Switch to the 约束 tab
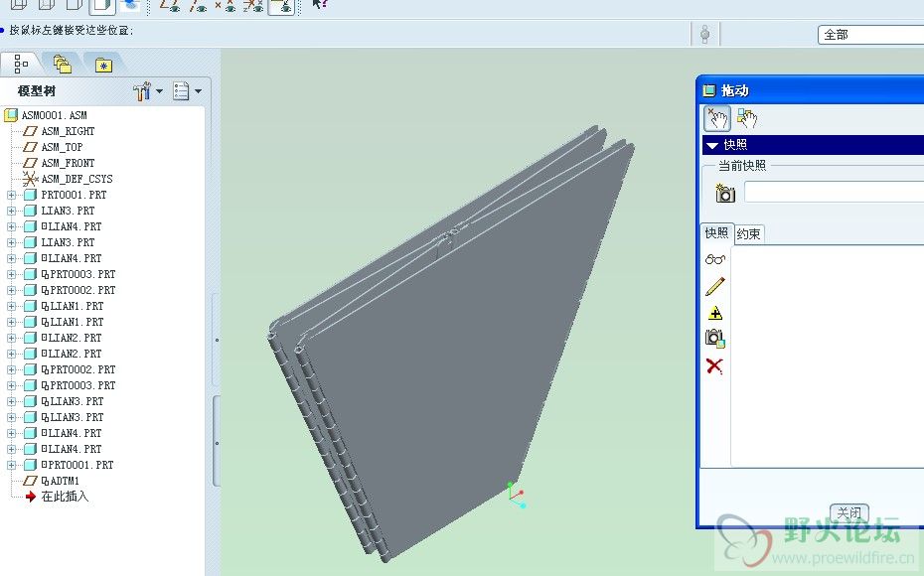 tap(748, 234)
